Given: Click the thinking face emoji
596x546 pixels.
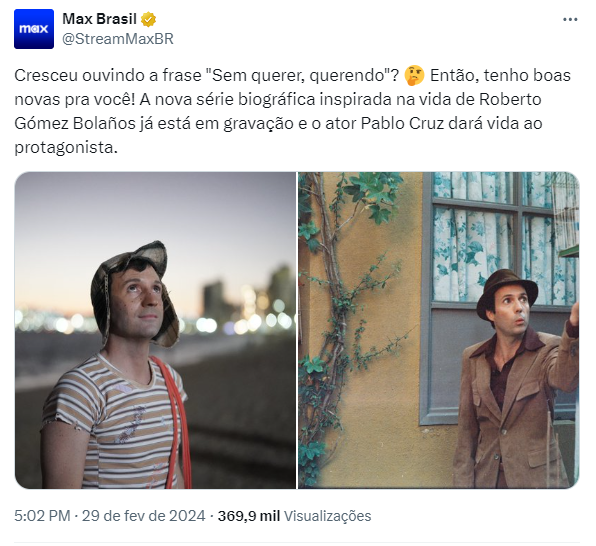Looking at the screenshot, I should (x=414, y=75).
